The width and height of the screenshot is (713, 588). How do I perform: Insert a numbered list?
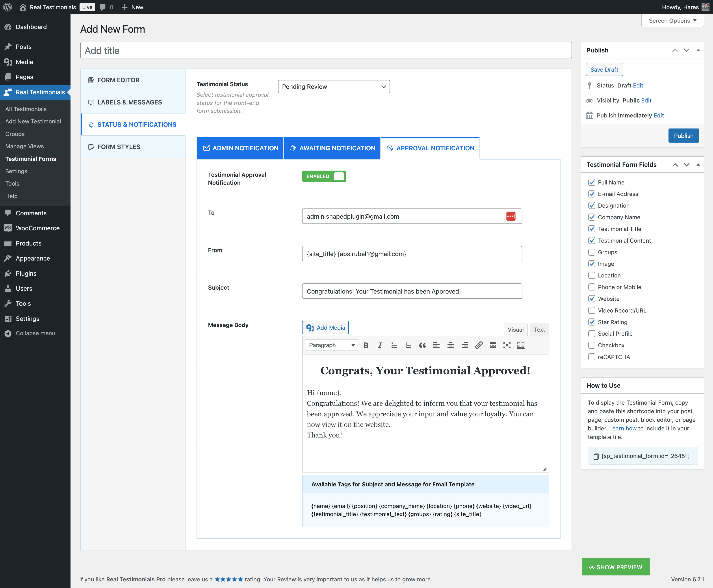point(408,345)
